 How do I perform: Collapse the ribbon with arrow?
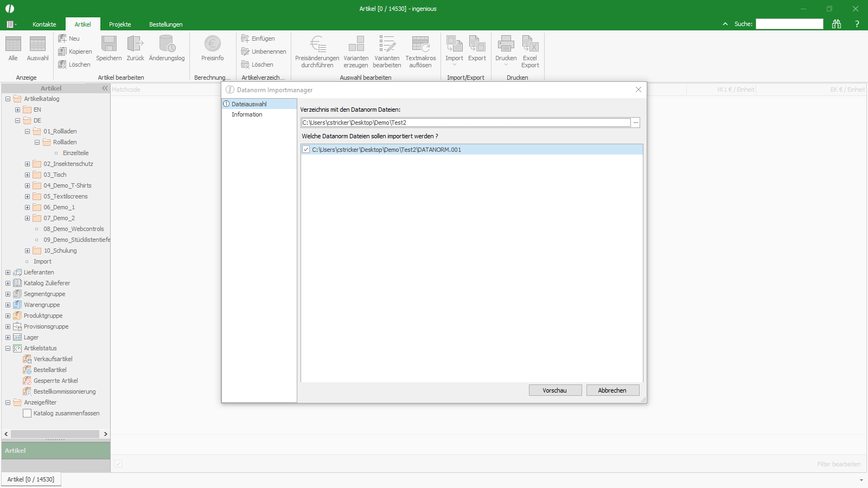[725, 24]
